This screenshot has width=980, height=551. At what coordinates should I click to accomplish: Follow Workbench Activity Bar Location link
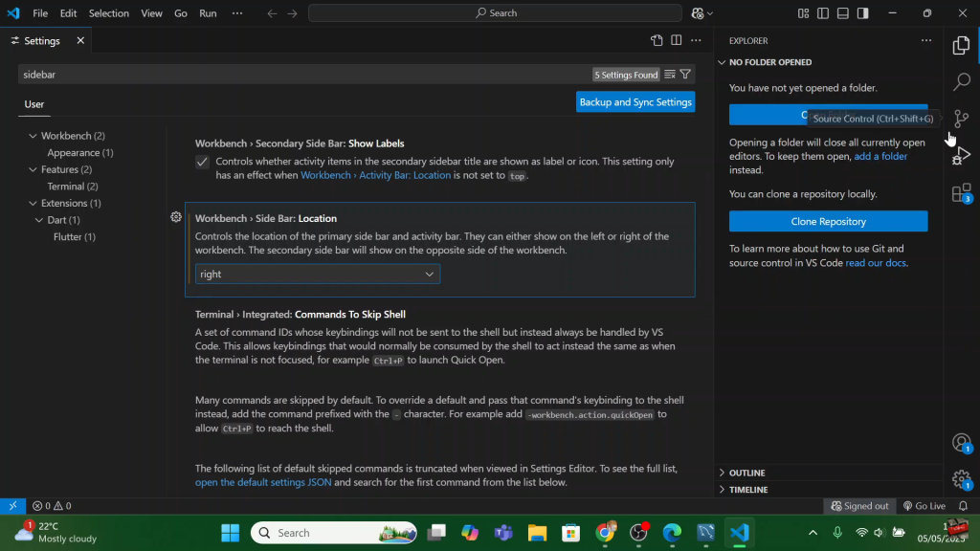point(375,176)
